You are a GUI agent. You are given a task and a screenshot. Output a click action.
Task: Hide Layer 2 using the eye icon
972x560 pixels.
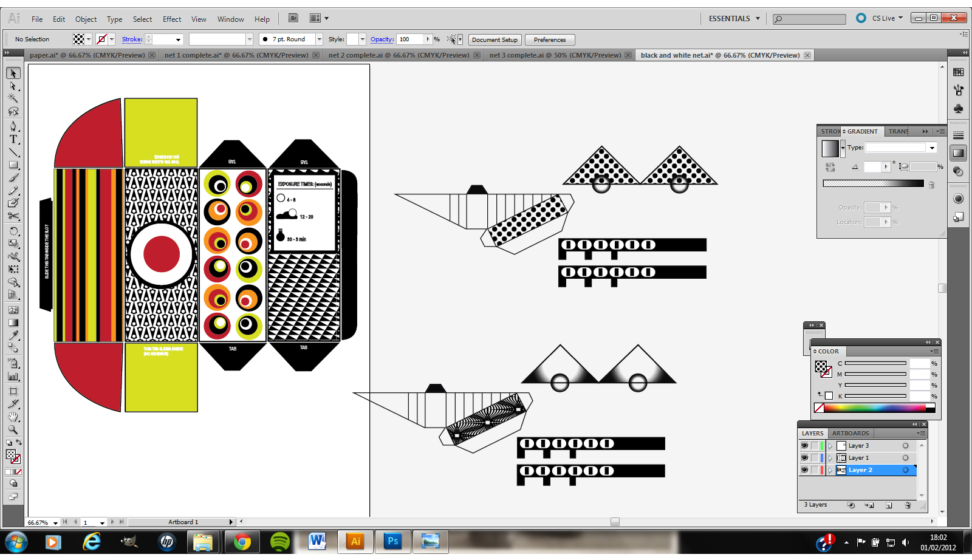(804, 470)
